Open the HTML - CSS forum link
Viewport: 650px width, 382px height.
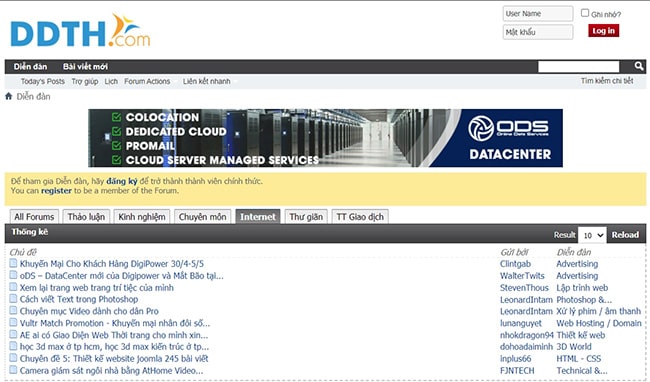[x=578, y=358]
